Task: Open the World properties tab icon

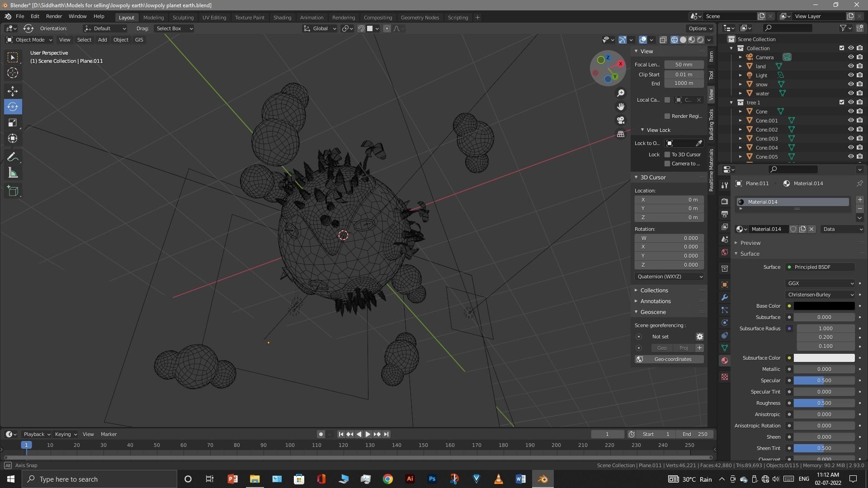Action: [725, 252]
